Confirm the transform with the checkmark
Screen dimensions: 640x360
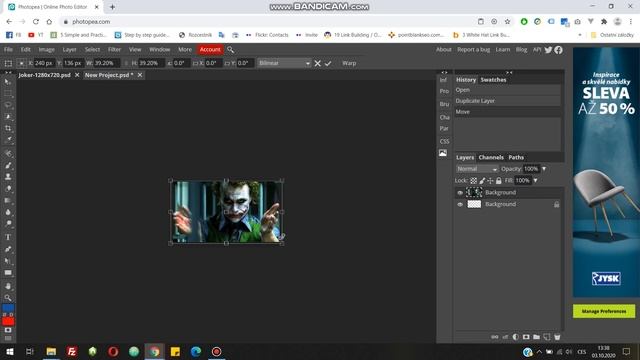point(328,63)
